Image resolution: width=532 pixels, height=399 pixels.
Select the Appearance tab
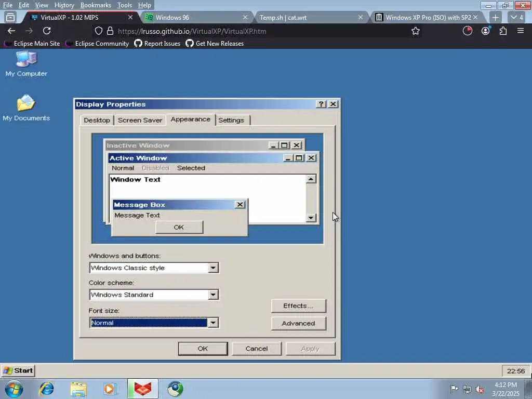point(190,119)
